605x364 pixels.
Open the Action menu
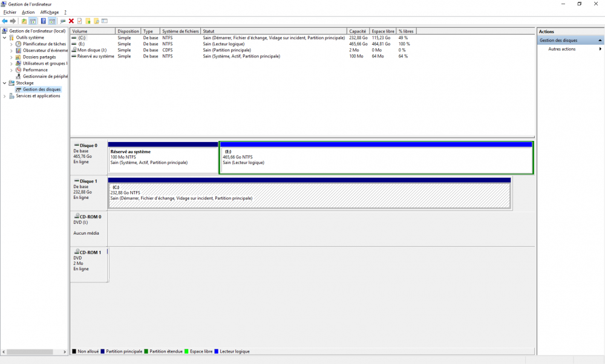[28, 12]
